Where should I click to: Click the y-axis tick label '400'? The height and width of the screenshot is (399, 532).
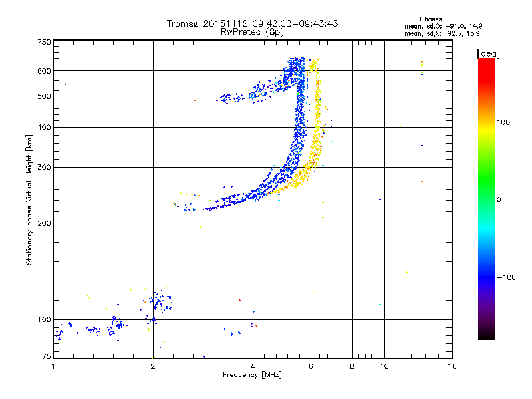click(44, 128)
